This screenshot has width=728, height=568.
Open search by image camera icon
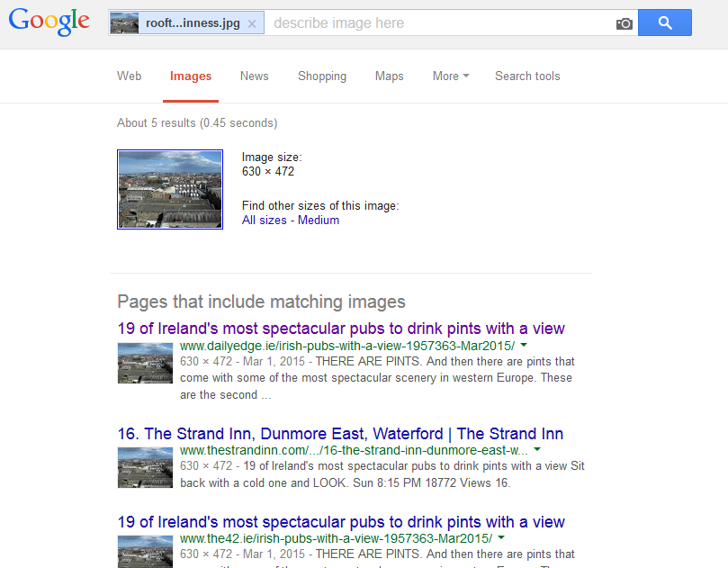(624, 23)
